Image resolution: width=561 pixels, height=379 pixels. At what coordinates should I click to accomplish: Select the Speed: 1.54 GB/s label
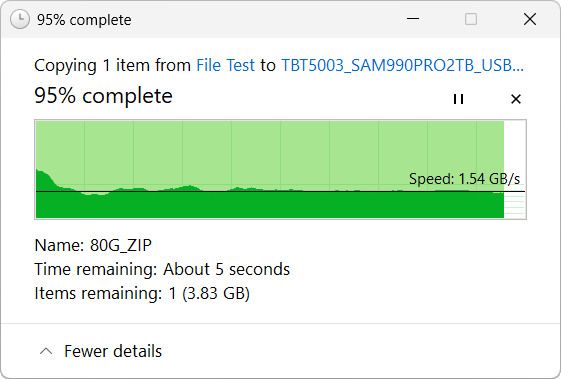pos(464,179)
